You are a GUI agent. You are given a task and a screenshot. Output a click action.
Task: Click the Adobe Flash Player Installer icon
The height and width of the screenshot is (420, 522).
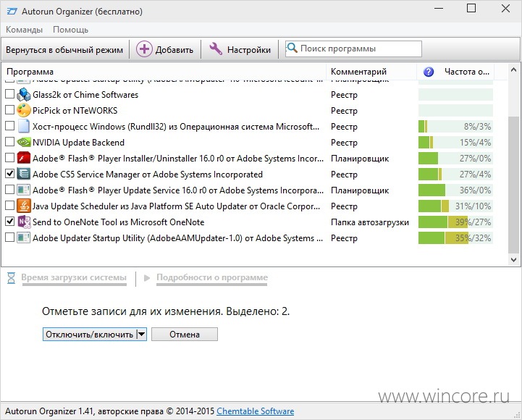24,158
